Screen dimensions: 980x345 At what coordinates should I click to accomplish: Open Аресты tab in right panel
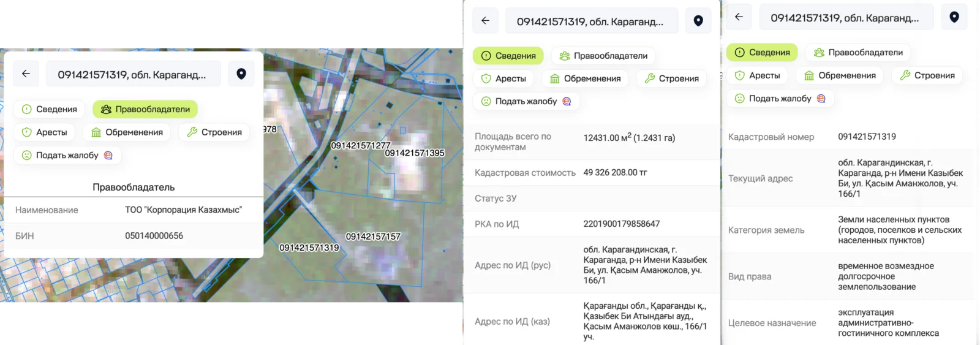tap(758, 75)
